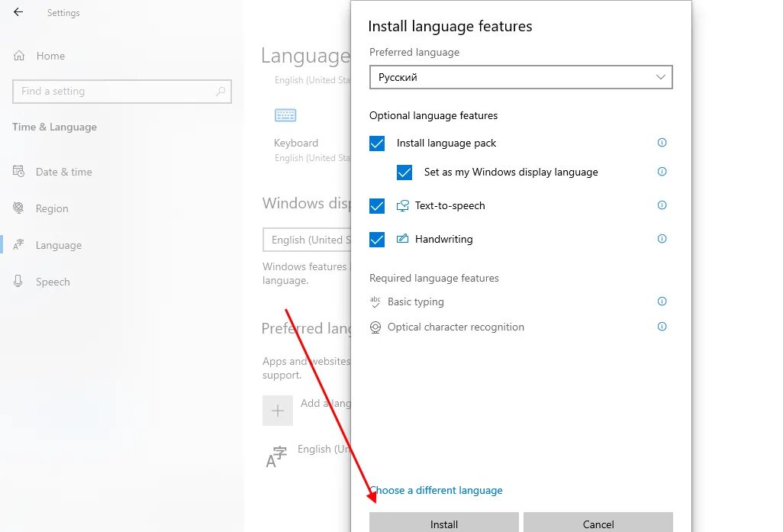Click the Optical character recognition label
This screenshot has width=783, height=532.
456,327
